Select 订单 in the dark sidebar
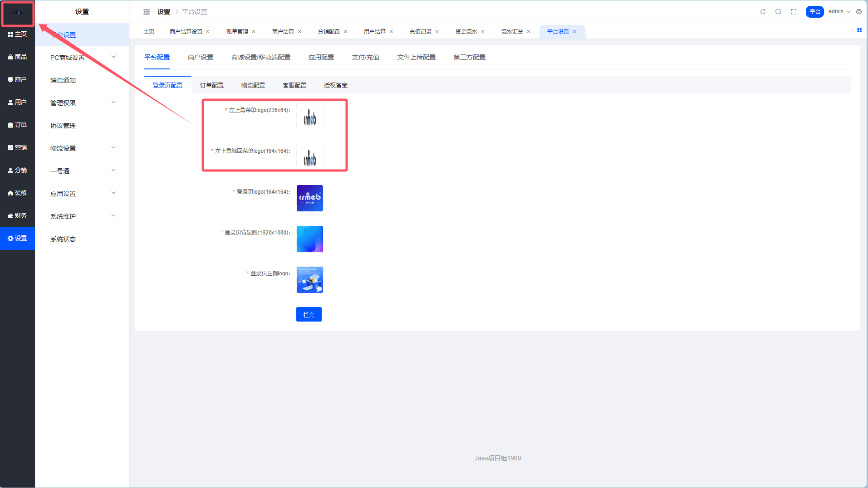This screenshot has height=488, width=868. pyautogui.click(x=17, y=125)
